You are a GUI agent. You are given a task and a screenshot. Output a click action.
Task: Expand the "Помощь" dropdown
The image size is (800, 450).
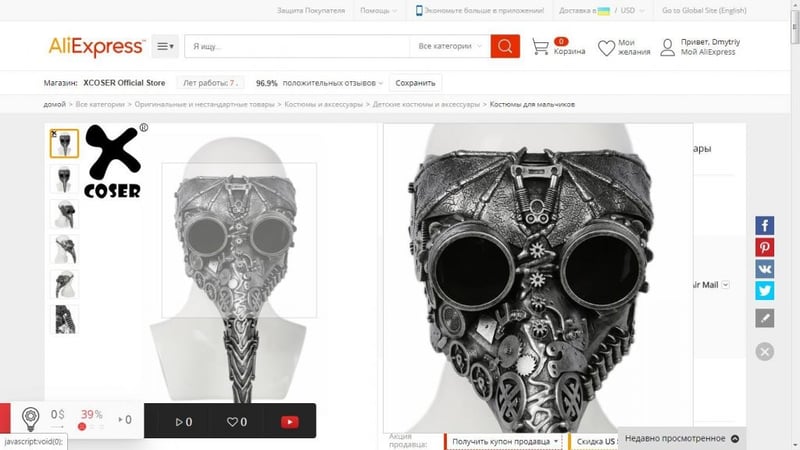pos(378,11)
